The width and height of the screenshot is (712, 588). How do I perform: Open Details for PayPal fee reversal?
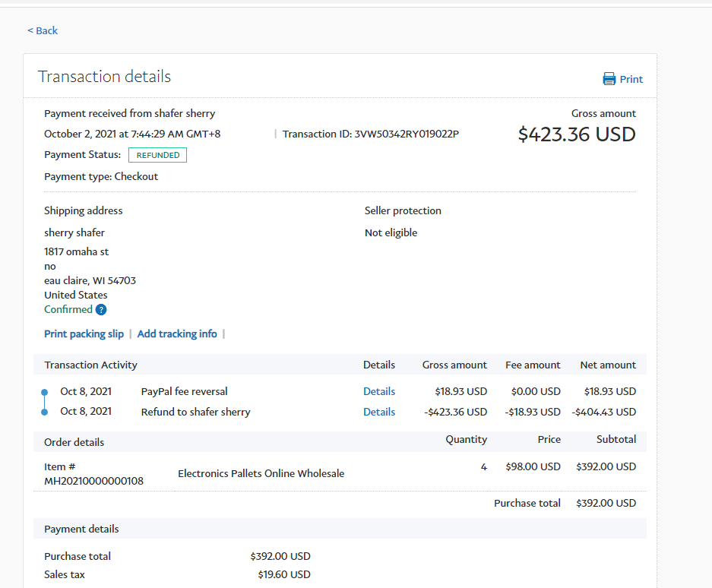pos(378,391)
